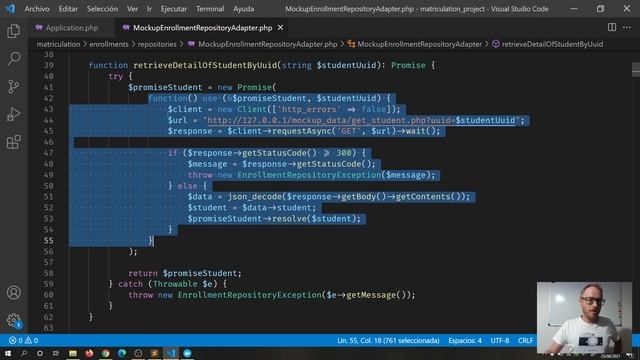This screenshot has width=640, height=360.
Task: Follow the 127.0.0.1 mockup_data URL link
Action: tap(361, 120)
